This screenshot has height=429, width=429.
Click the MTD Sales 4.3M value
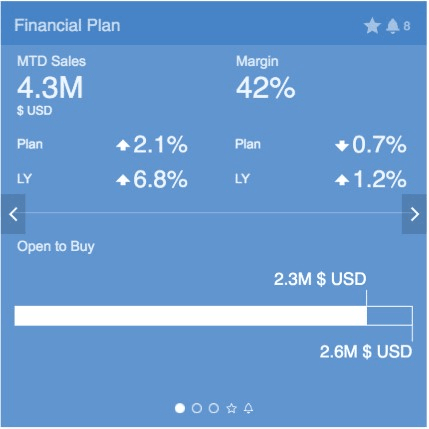click(x=50, y=88)
